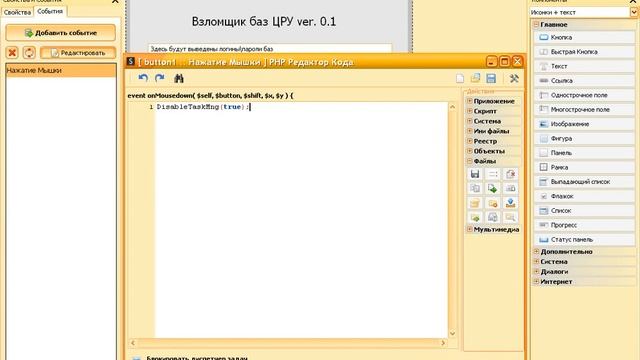Expand the 'Диалоги' components group
640x360 pixels.
(x=536, y=271)
